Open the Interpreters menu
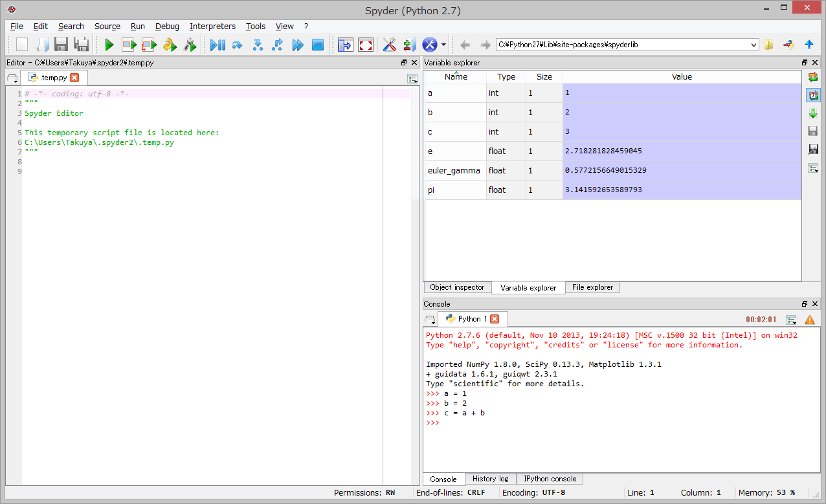The height and width of the screenshot is (504, 826). pos(212,27)
